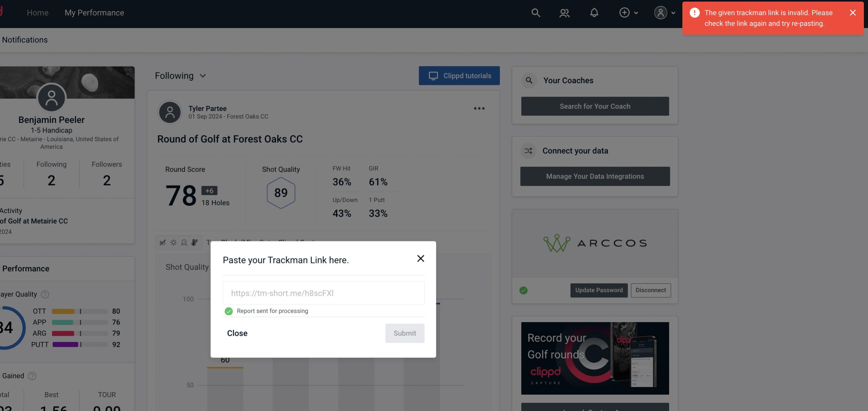Expand the Following feed dropdown

pos(180,75)
